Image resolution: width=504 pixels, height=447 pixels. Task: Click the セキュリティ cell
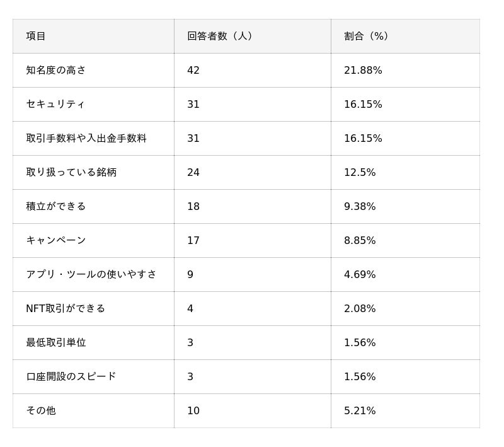pos(55,104)
